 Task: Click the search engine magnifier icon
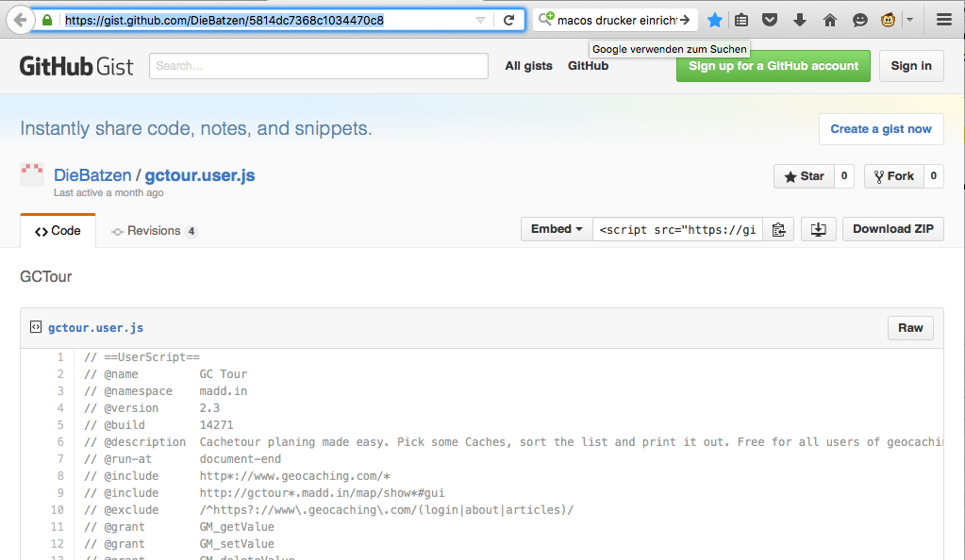click(546, 19)
